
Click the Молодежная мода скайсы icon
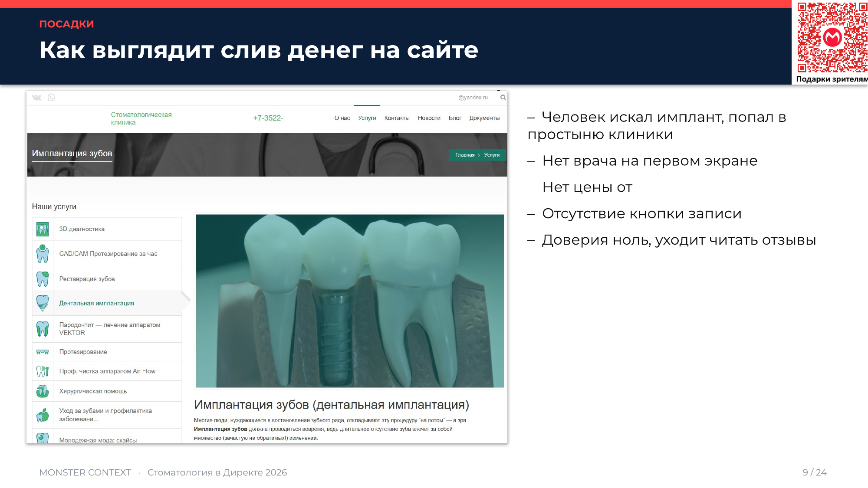43,438
